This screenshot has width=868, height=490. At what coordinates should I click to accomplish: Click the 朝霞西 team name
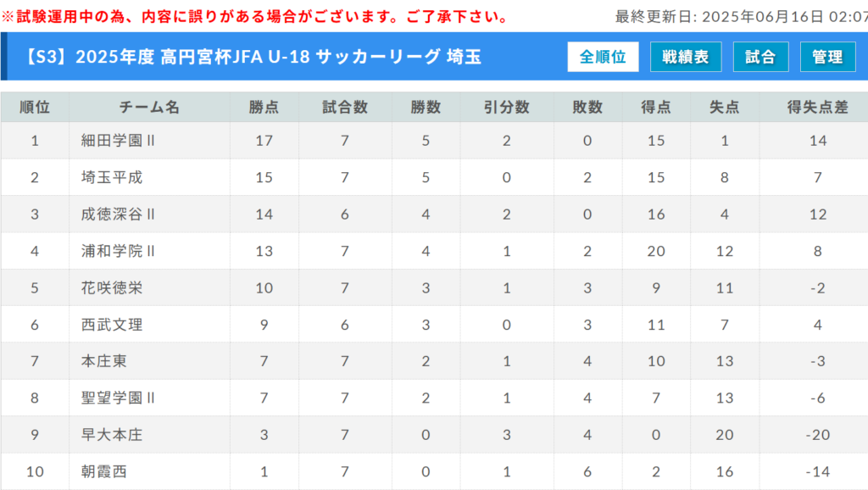(104, 471)
